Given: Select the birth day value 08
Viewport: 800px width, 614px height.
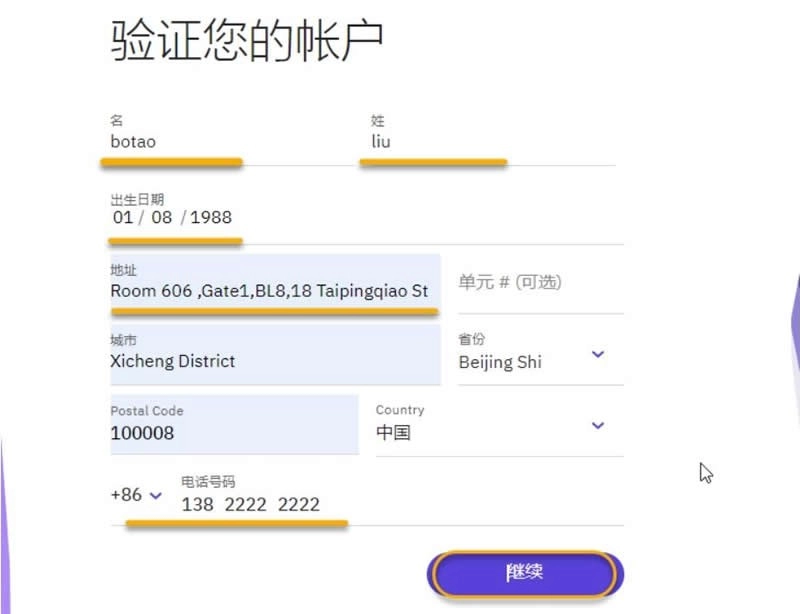Looking at the screenshot, I should (162, 217).
